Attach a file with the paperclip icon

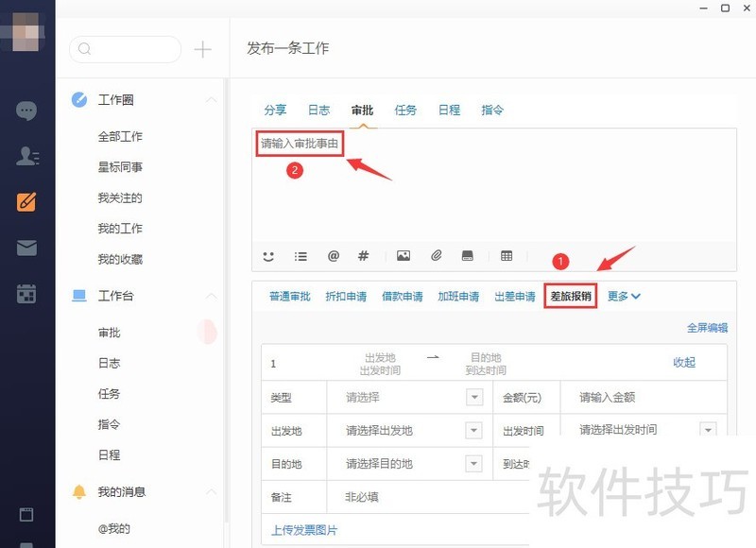click(437, 255)
